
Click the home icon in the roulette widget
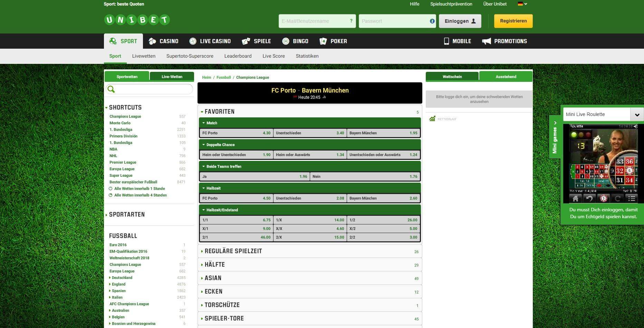point(575,198)
